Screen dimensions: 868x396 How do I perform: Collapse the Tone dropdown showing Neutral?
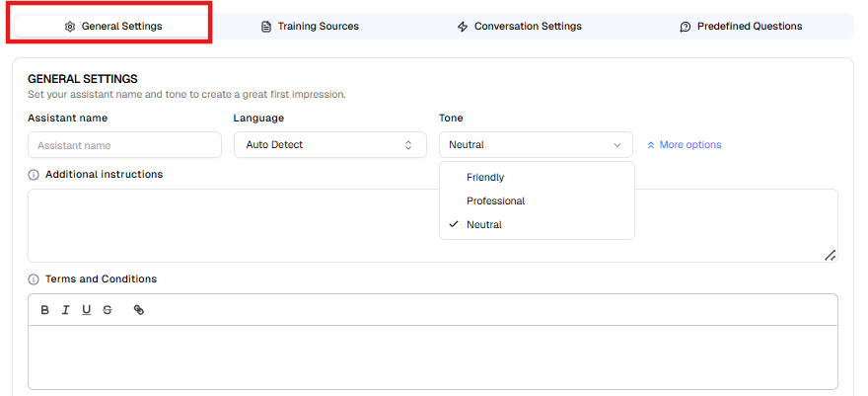(536, 145)
